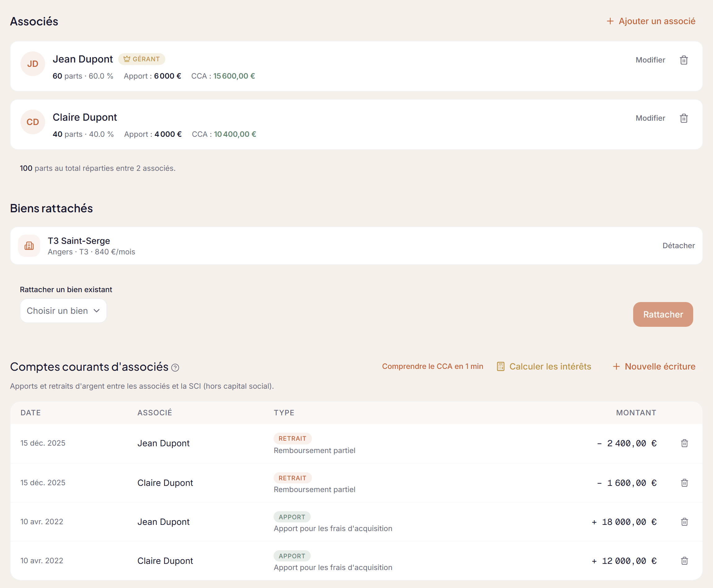The image size is (713, 588).
Task: Delete the 12 000,00 € apport entry
Action: pyautogui.click(x=684, y=560)
